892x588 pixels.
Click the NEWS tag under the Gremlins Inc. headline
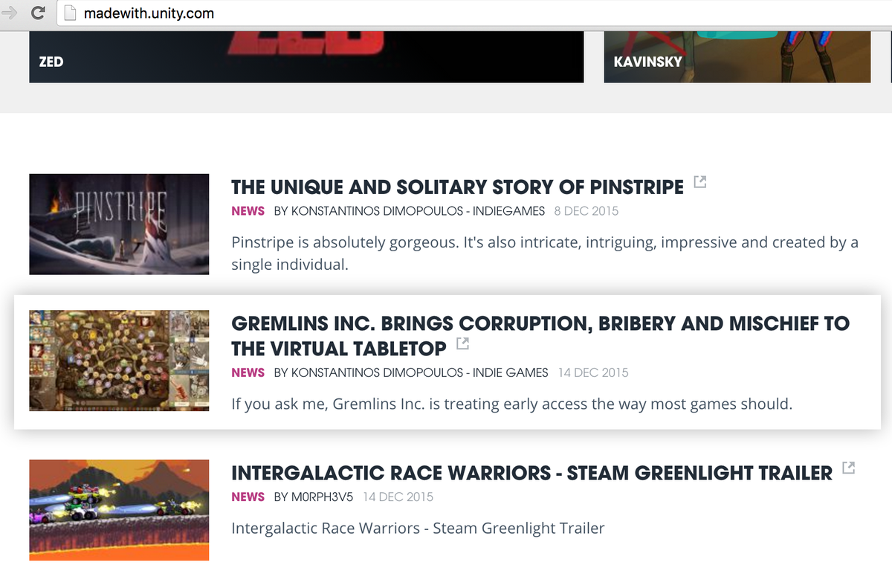248,372
